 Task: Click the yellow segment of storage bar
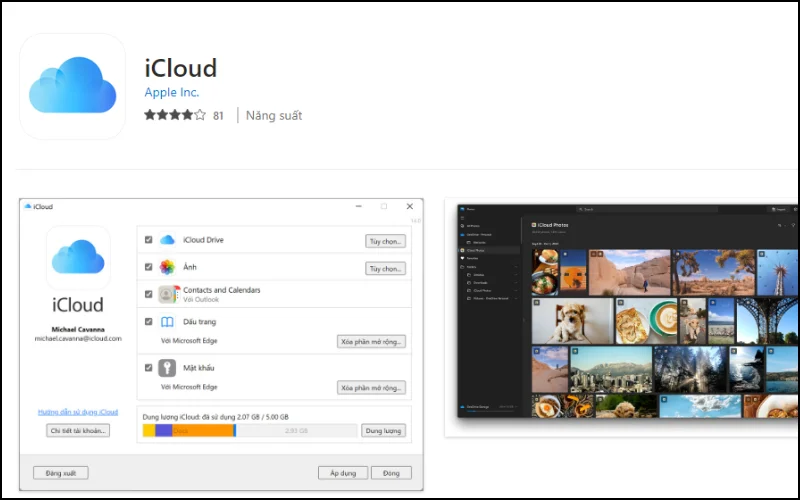[x=149, y=431]
